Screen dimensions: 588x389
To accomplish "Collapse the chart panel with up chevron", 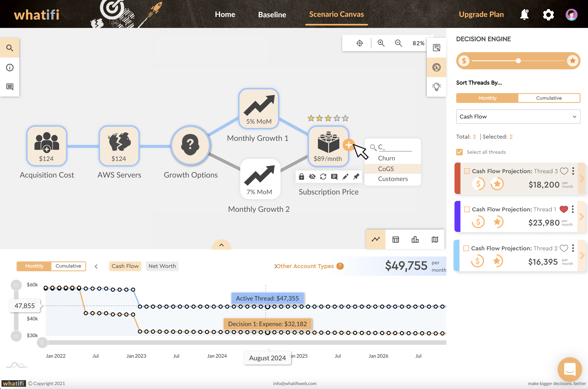I will tap(221, 245).
